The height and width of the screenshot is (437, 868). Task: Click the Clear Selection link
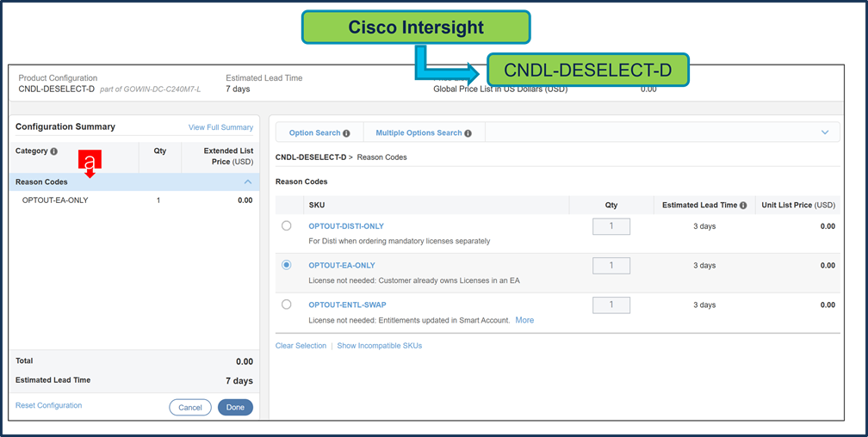(x=301, y=346)
